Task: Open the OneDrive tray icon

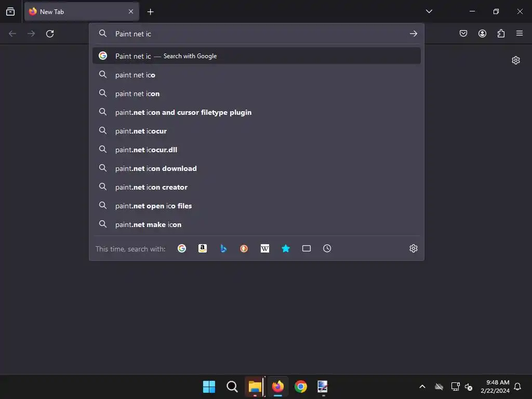Action: pyautogui.click(x=439, y=387)
